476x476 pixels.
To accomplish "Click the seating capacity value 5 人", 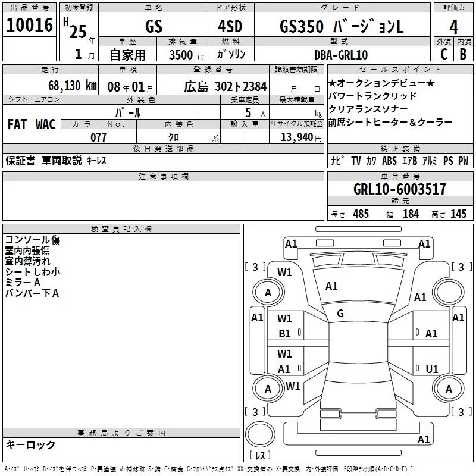I will (x=256, y=113).
